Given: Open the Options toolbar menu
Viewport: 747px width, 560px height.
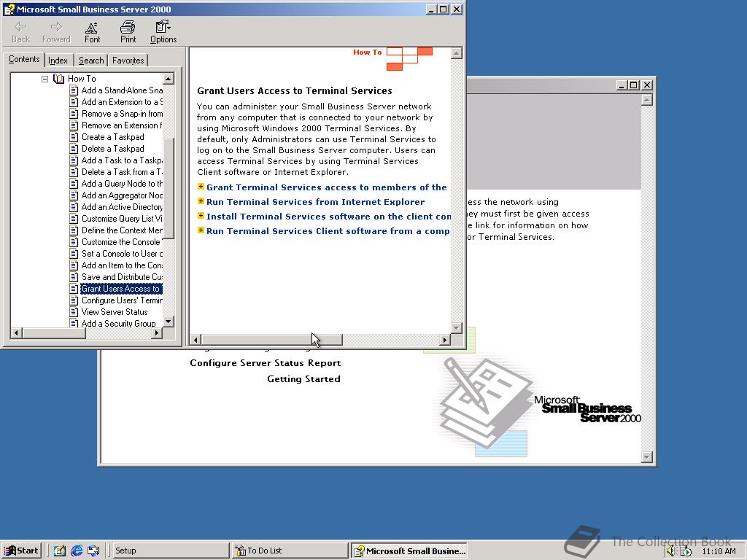Looking at the screenshot, I should point(163,32).
